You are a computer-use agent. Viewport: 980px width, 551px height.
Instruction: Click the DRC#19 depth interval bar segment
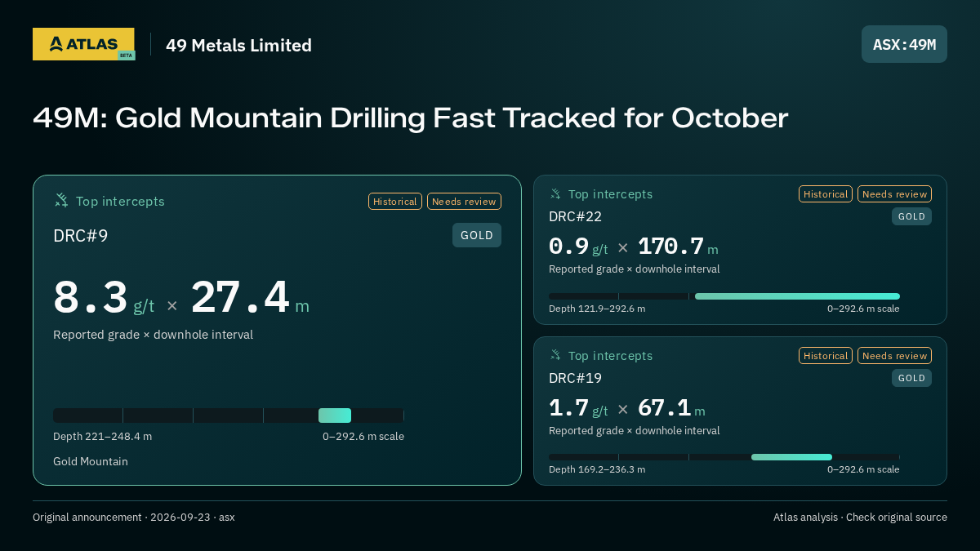click(x=791, y=457)
